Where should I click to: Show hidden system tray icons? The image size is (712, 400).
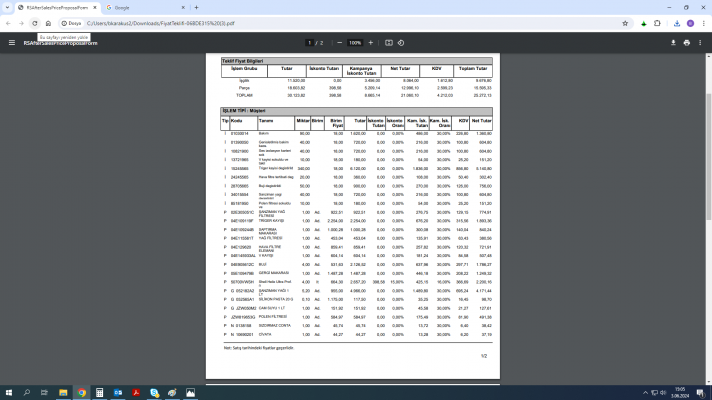pyautogui.click(x=645, y=393)
